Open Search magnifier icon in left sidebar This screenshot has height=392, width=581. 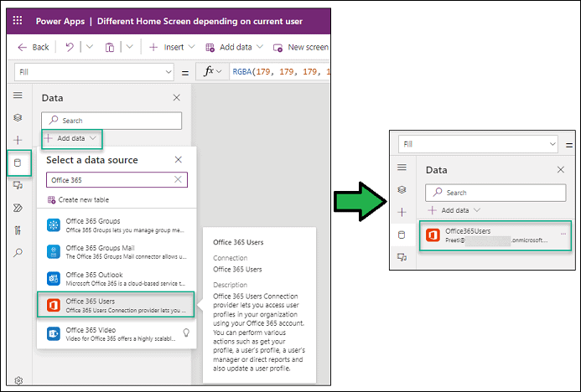click(18, 253)
